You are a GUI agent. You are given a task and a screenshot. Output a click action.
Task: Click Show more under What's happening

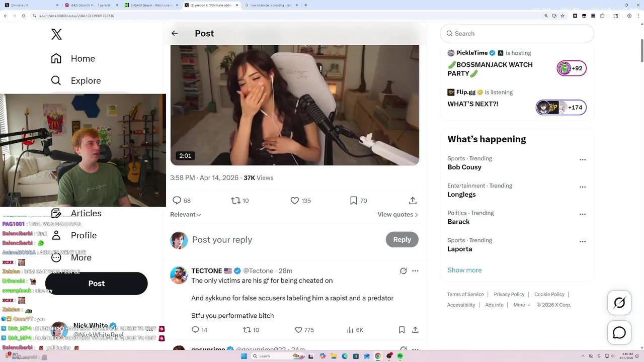[464, 270]
